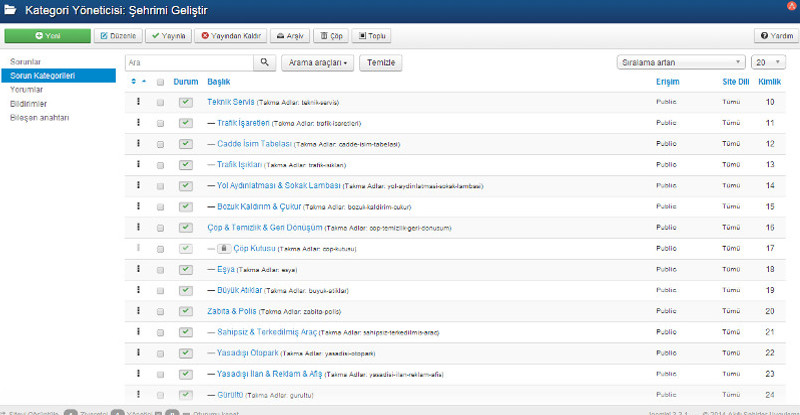Open the Trafik Işıkları category link
Viewport: 800px width, 415px height.
click(x=239, y=165)
